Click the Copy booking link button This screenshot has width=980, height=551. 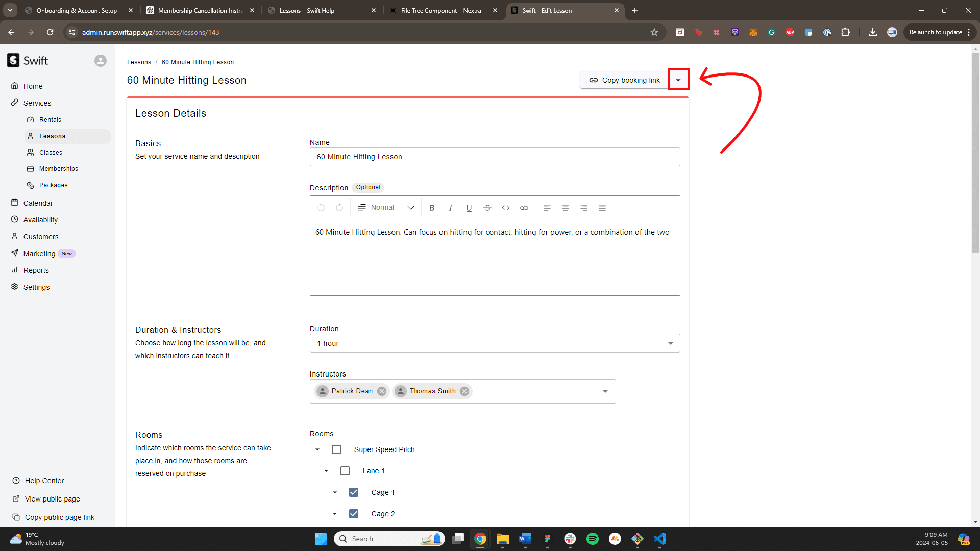(624, 80)
